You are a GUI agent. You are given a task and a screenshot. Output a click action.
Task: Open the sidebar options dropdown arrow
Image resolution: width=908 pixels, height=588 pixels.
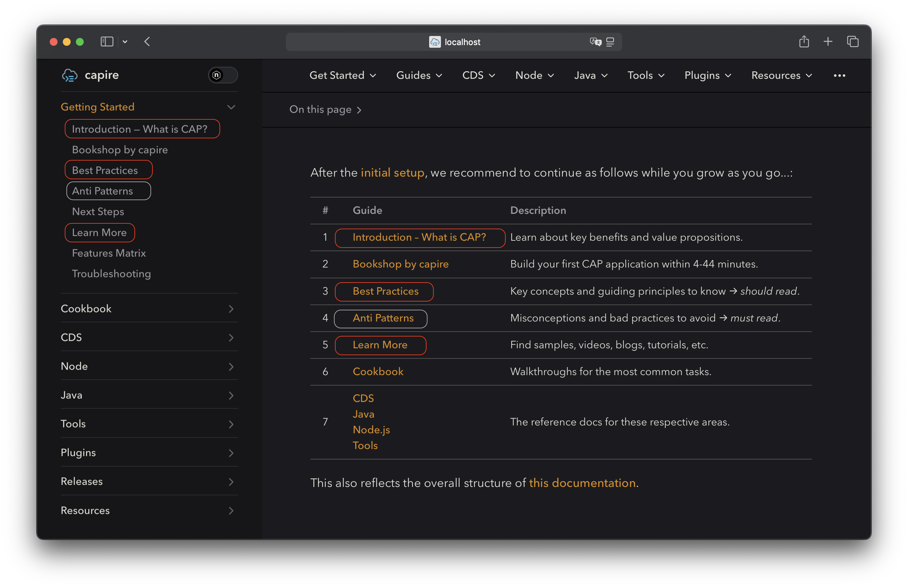click(x=125, y=42)
